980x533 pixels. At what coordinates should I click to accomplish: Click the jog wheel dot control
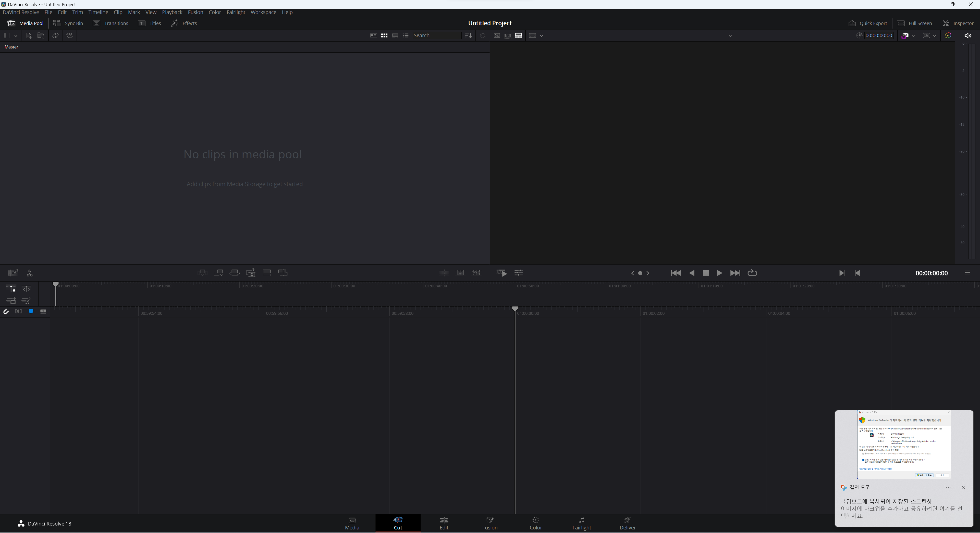pos(640,273)
